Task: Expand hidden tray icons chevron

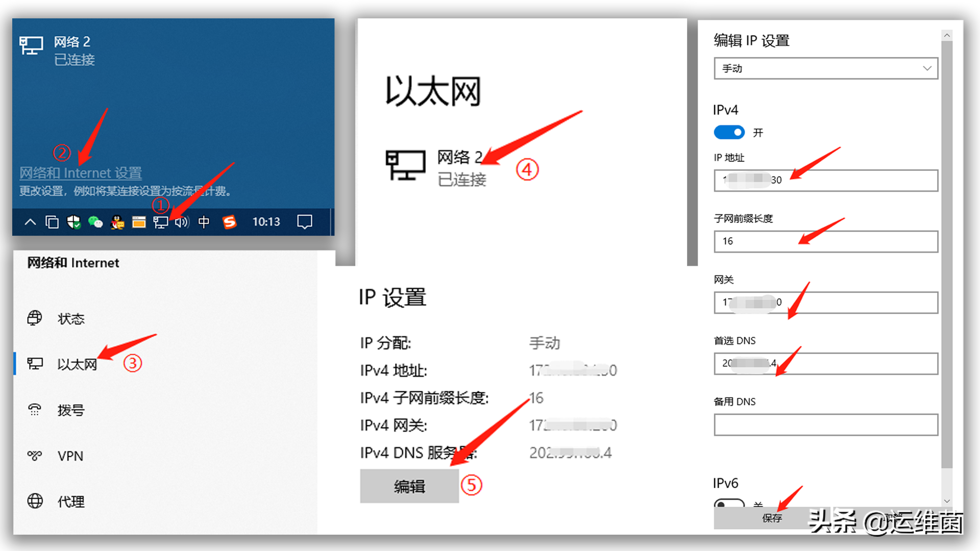Action: pos(30,222)
